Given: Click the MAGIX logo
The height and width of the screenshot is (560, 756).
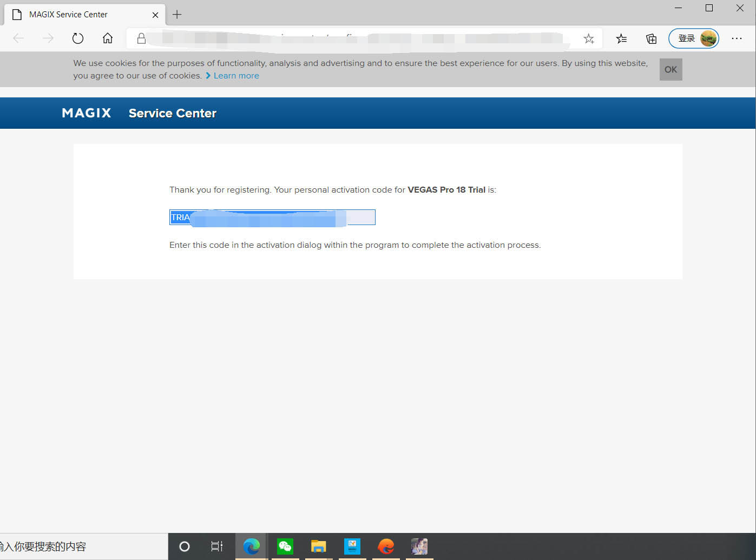Looking at the screenshot, I should pyautogui.click(x=87, y=113).
